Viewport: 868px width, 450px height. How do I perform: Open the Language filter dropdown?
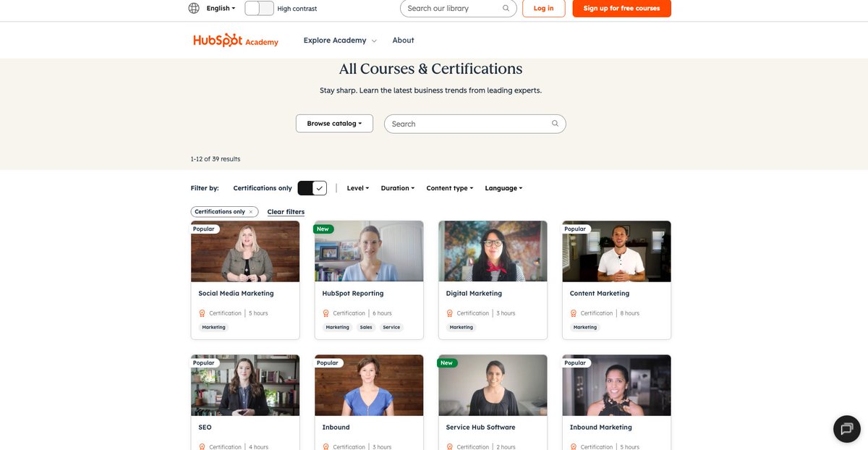tap(503, 188)
